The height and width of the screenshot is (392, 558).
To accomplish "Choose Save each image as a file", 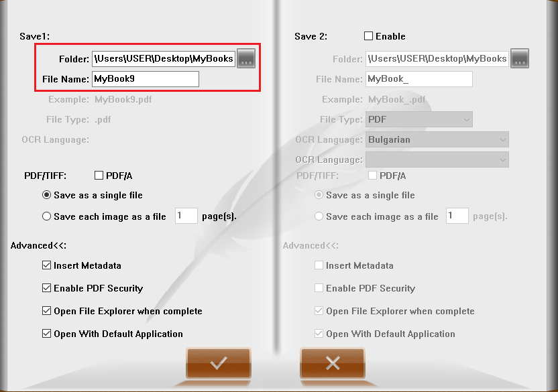I will coord(47,216).
